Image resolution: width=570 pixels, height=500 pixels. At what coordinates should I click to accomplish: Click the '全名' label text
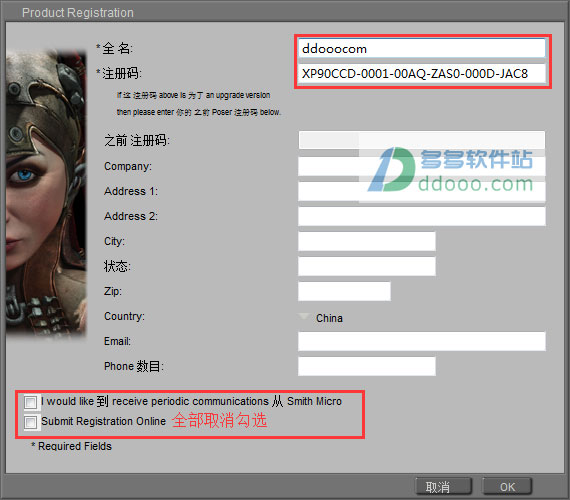[x=117, y=48]
